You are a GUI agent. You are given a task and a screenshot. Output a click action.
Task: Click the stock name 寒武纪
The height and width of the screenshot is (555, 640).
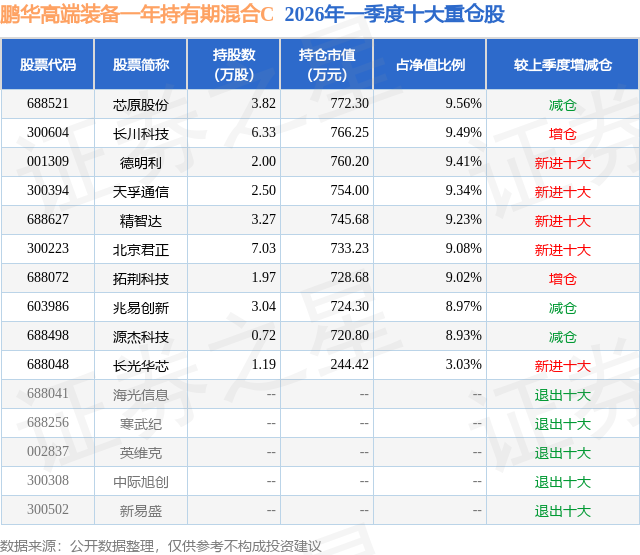coord(141,424)
